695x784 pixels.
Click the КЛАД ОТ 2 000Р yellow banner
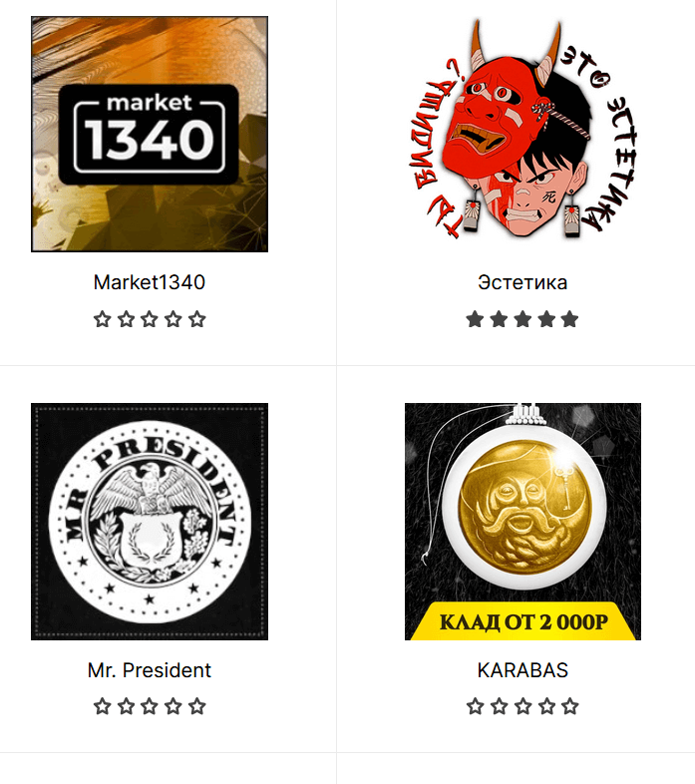[523, 621]
